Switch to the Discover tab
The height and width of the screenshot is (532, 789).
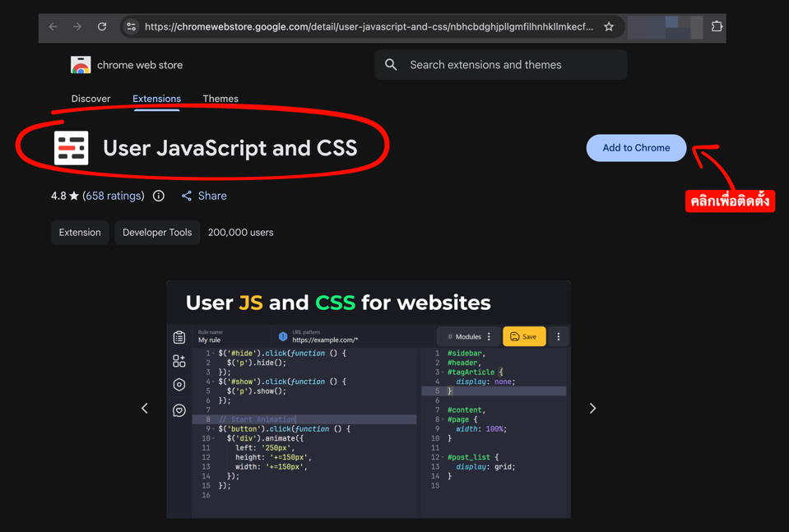(x=91, y=99)
